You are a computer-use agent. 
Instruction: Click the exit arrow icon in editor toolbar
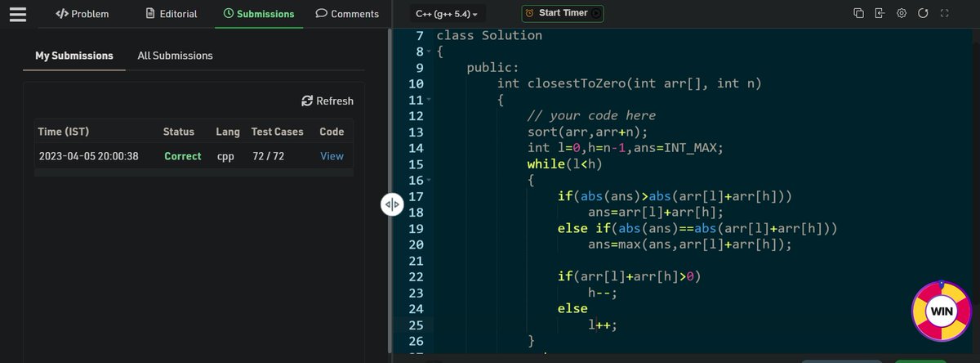pyautogui.click(x=880, y=13)
